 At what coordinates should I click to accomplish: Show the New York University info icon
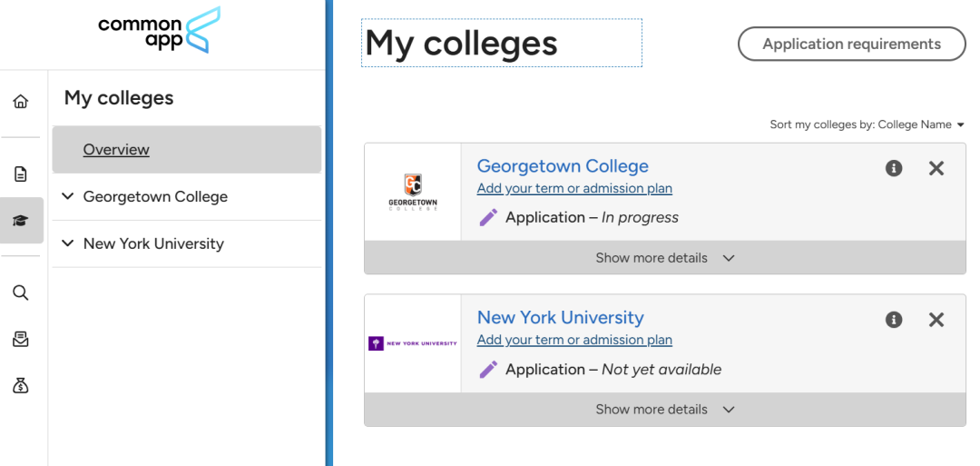click(894, 320)
